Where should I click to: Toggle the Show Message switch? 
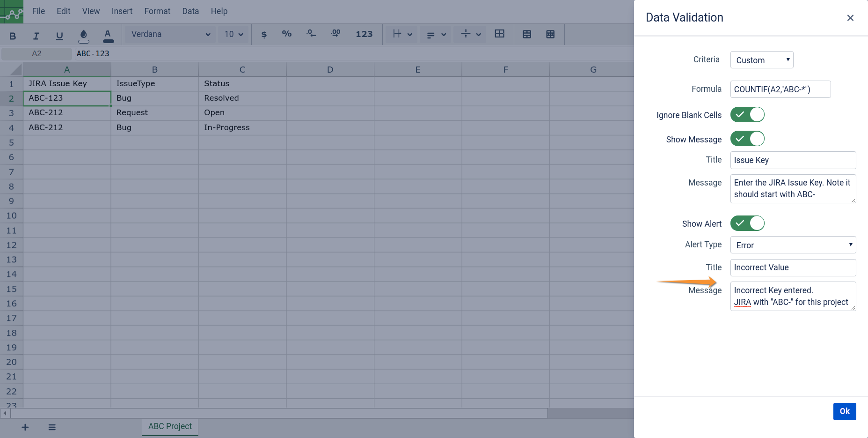747,139
